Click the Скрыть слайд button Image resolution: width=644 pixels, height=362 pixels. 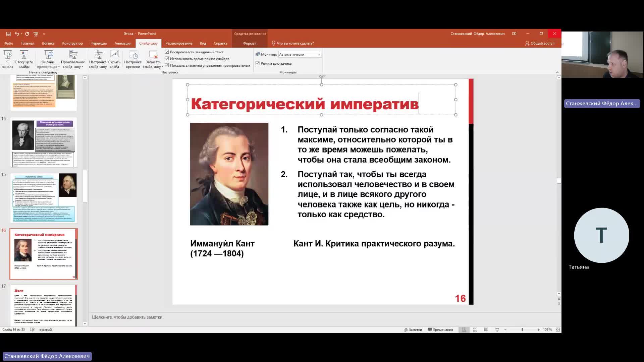pyautogui.click(x=114, y=59)
